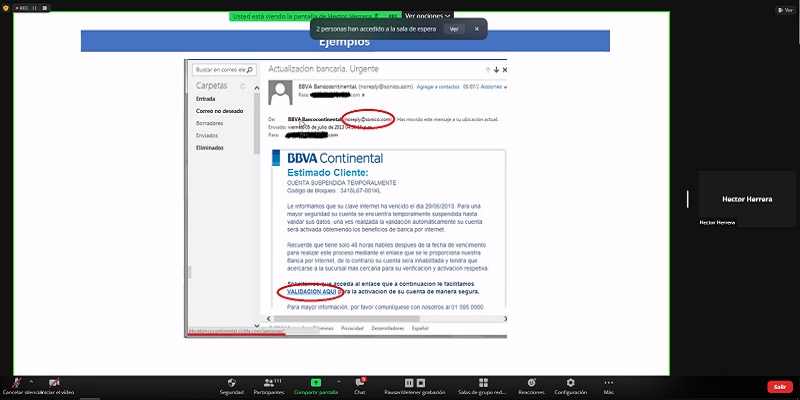Viewport: 800px width, 400px height.
Task: Select Eliminados folder
Action: (x=210, y=147)
